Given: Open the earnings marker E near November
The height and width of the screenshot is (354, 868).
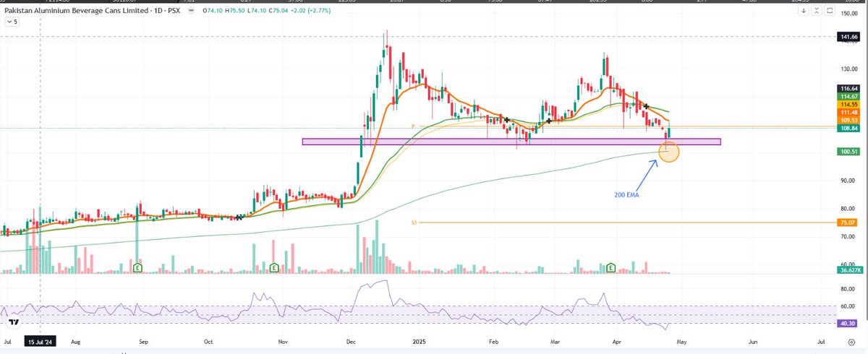Looking at the screenshot, I should 274,267.
